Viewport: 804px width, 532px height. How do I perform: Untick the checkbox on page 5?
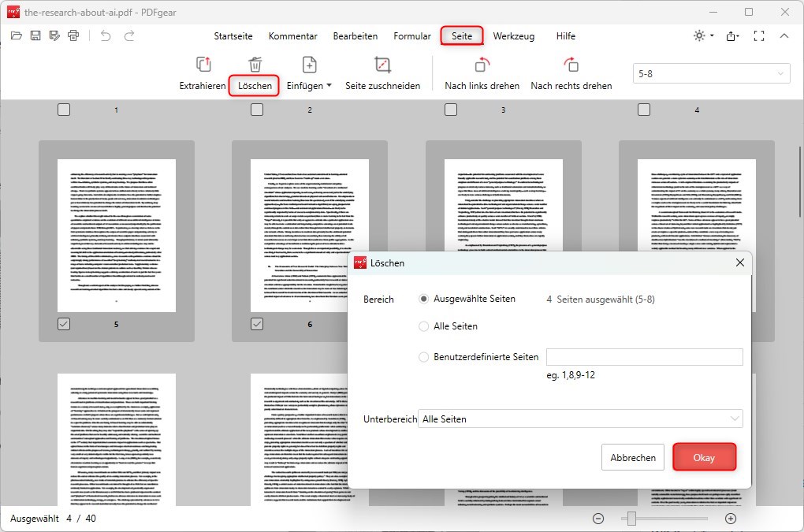coord(64,323)
